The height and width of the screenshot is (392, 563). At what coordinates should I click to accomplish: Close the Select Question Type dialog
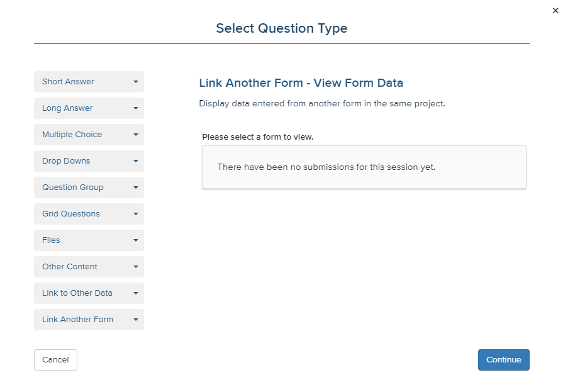pos(555,11)
